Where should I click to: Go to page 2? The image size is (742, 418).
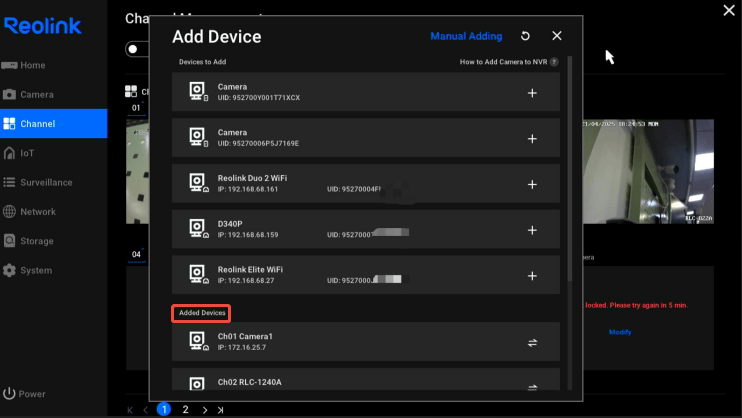click(x=186, y=409)
